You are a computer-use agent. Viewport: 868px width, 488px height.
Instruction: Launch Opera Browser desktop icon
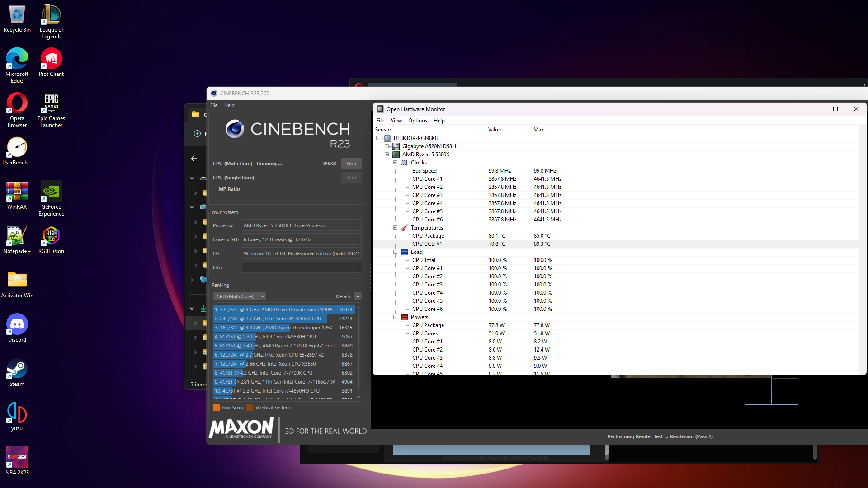pyautogui.click(x=17, y=110)
